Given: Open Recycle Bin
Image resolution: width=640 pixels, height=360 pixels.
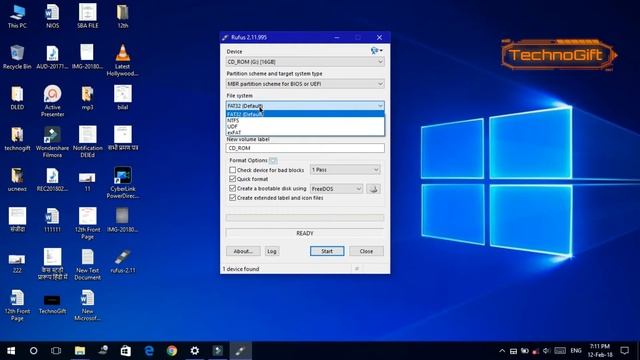Looking at the screenshot, I should point(17,57).
